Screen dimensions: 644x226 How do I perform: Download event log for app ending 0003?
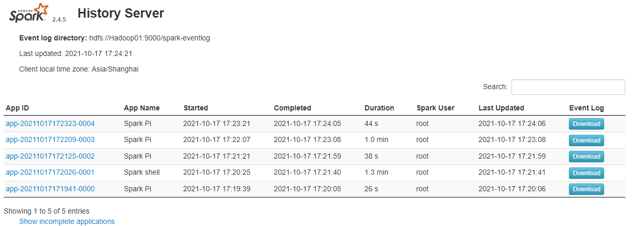586,140
